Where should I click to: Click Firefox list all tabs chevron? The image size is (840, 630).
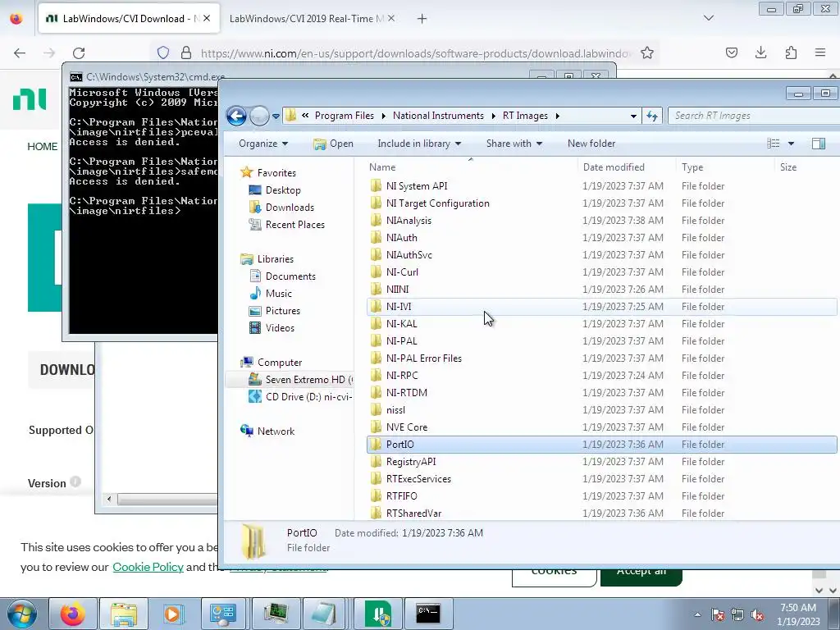click(x=708, y=18)
